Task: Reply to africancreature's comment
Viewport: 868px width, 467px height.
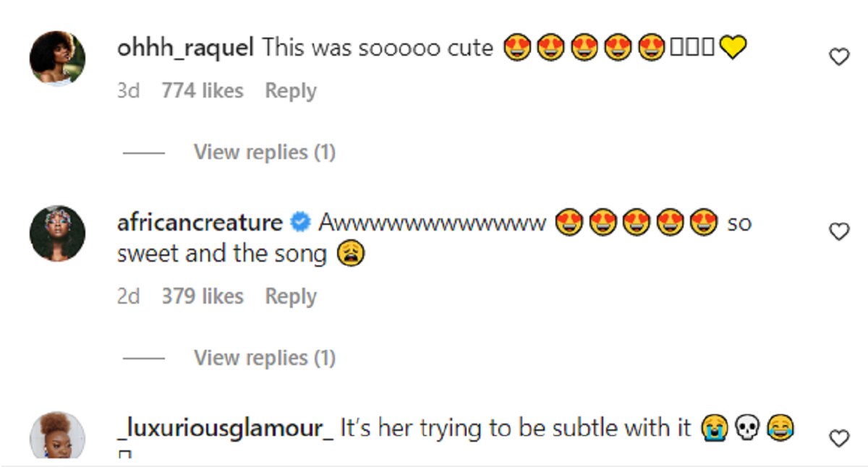Action: click(x=291, y=296)
